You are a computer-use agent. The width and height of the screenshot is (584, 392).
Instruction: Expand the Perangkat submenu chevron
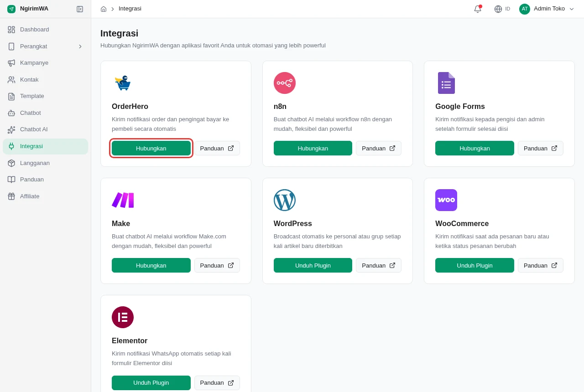pyautogui.click(x=80, y=46)
